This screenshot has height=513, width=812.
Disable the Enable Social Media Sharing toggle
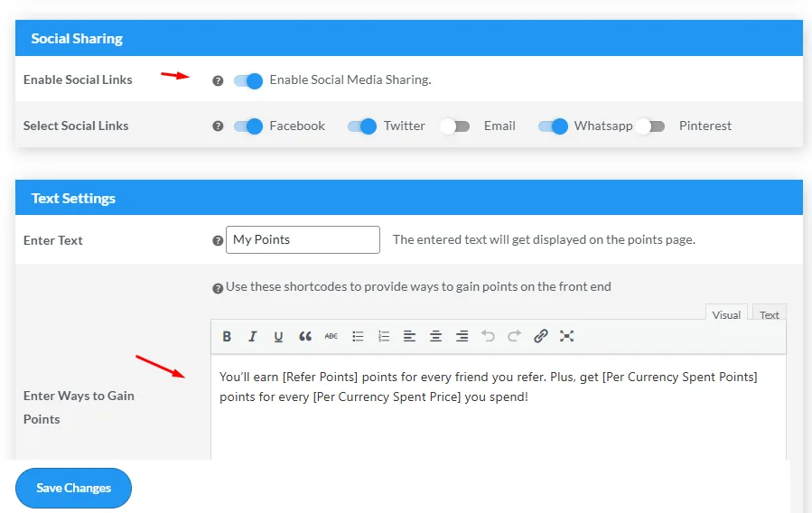point(248,80)
